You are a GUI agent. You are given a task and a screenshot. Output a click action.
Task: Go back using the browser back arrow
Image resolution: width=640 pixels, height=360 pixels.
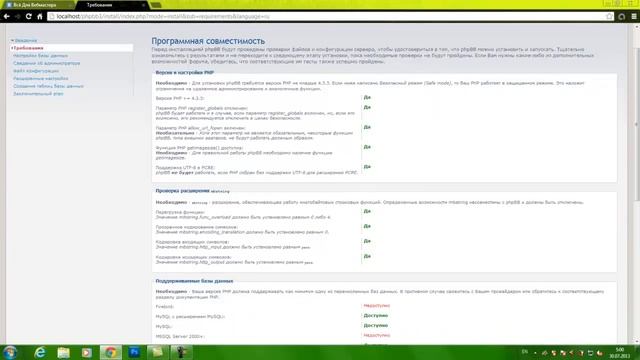[7, 16]
